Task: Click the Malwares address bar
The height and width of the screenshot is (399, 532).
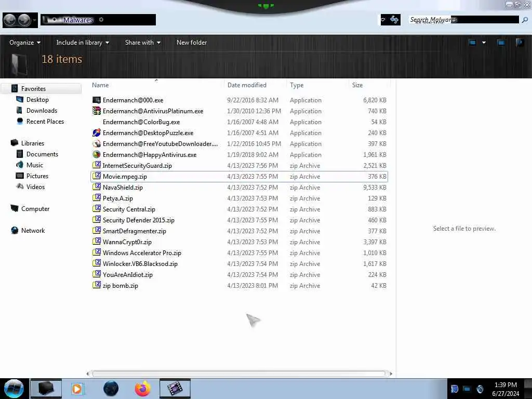Action: click(x=98, y=20)
